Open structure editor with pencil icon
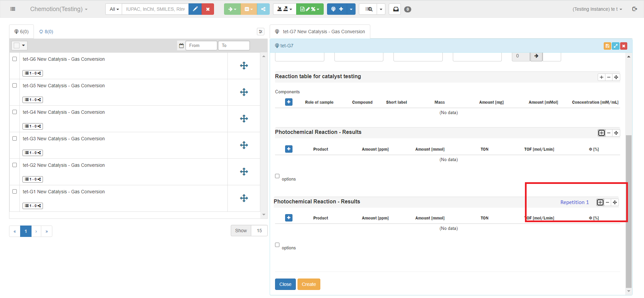Viewport: 644px width, 298px height. pos(195,9)
